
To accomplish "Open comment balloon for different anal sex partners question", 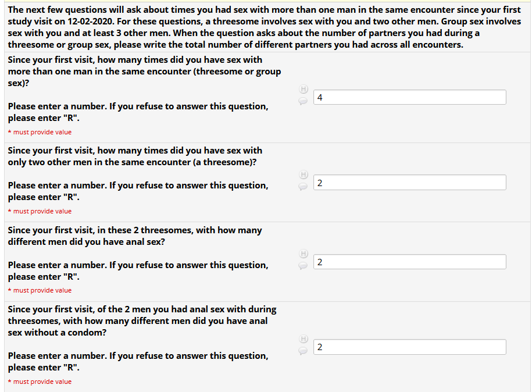I will coord(303,265).
